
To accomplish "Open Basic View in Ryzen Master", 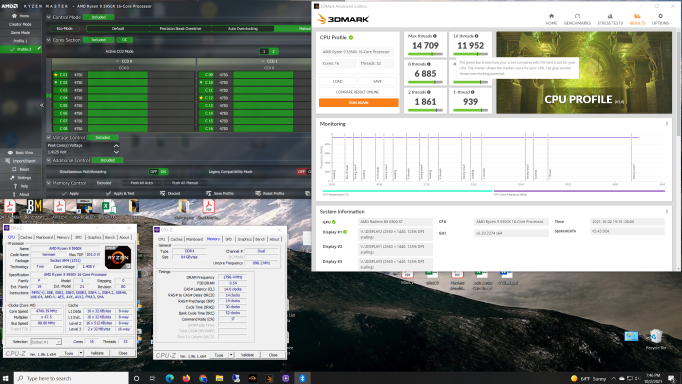I will pyautogui.click(x=20, y=153).
